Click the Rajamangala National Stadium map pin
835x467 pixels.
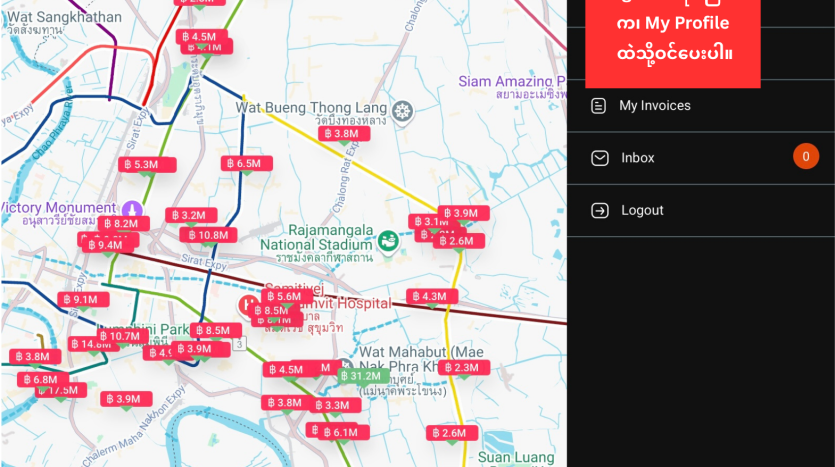click(387, 241)
